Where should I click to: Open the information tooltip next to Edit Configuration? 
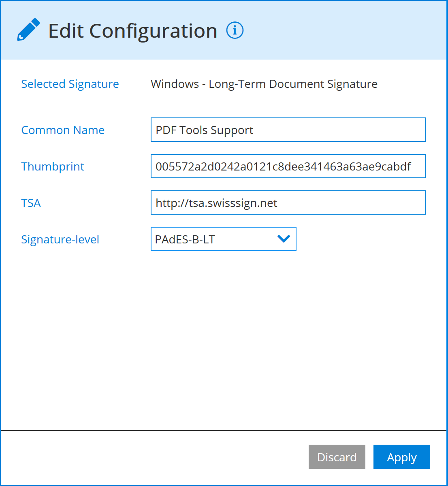[x=235, y=30]
